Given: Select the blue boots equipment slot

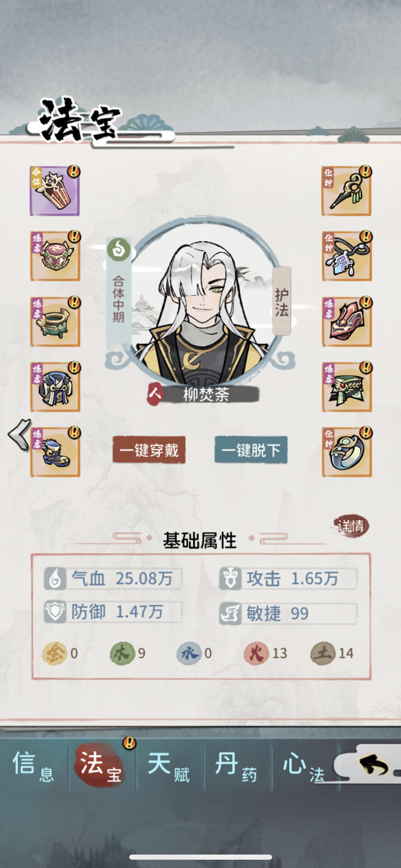Looking at the screenshot, I should (55, 452).
